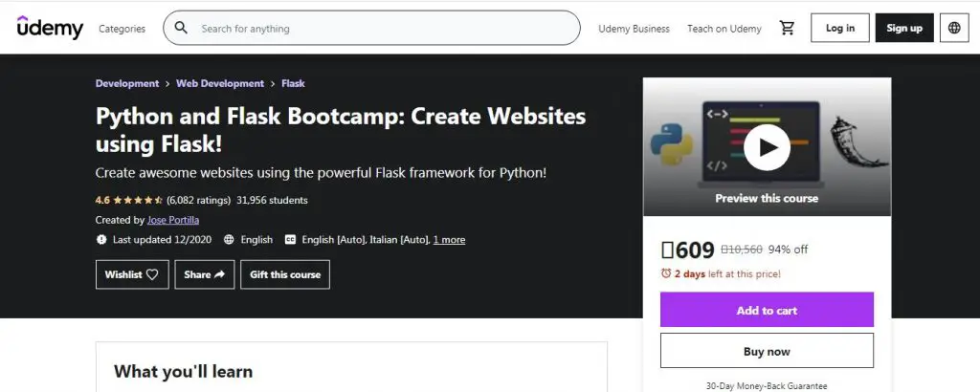Click the Udemy logo
The image size is (980, 392).
coord(50,28)
